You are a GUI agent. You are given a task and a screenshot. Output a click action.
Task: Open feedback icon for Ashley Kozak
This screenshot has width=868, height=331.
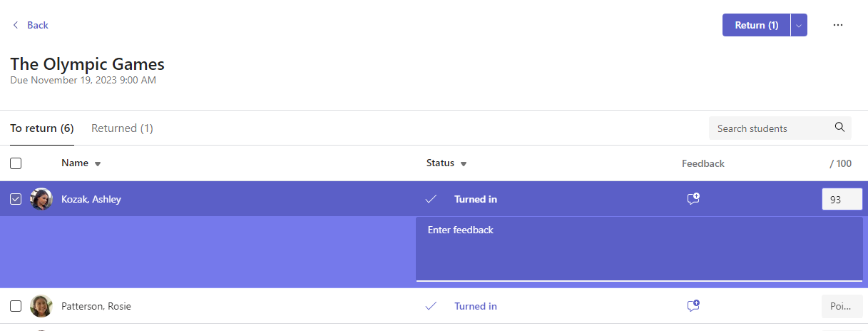pos(693,199)
